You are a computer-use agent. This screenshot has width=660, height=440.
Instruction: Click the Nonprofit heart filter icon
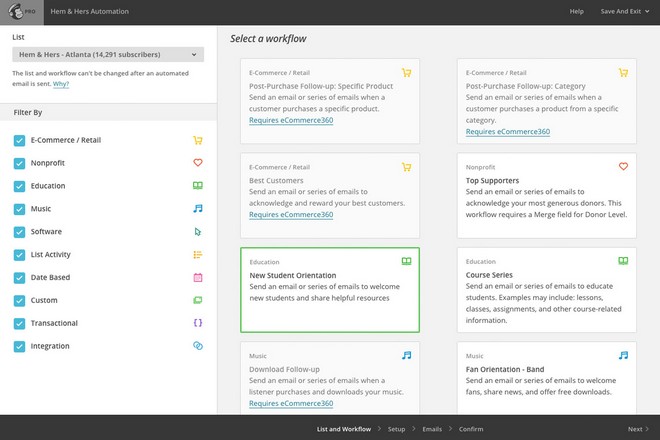tap(198, 163)
